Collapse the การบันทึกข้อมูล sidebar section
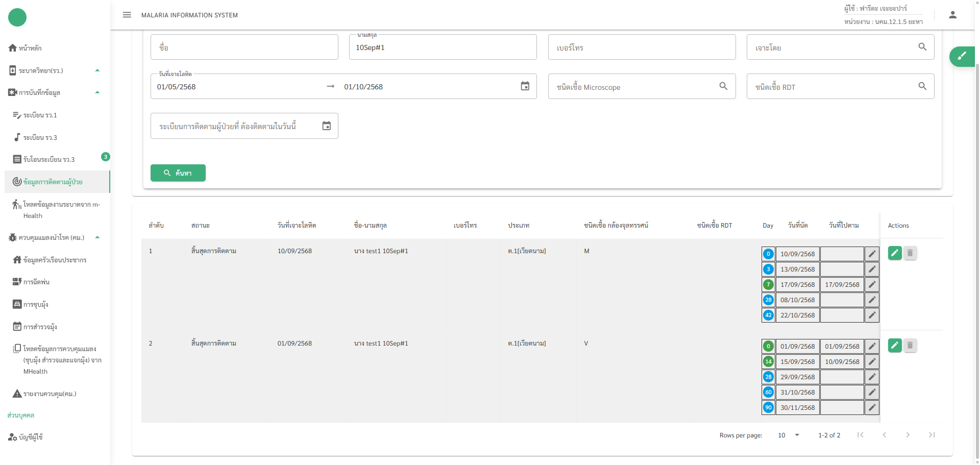 (x=97, y=92)
